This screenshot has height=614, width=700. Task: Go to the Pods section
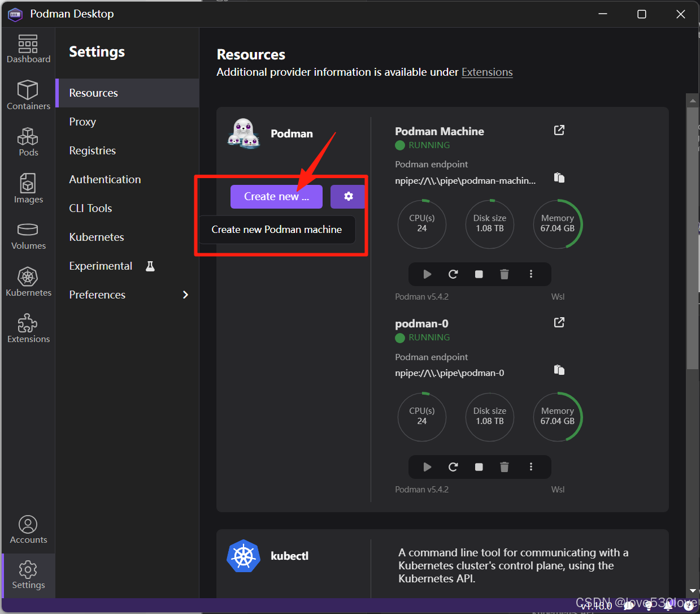point(28,142)
